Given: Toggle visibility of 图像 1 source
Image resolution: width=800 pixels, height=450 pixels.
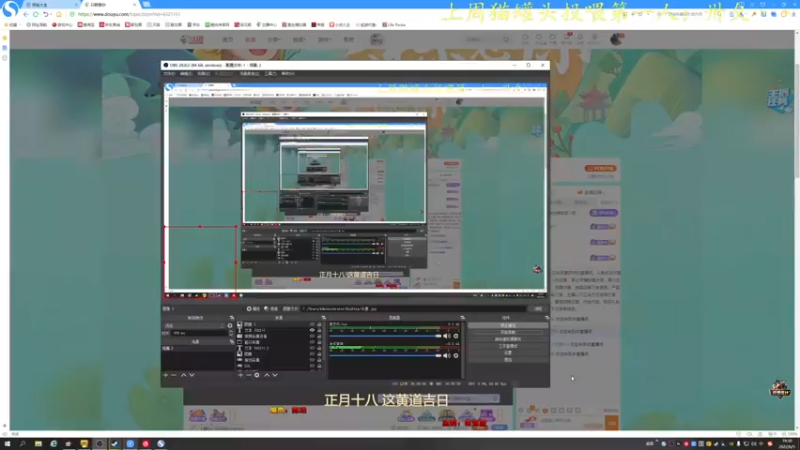Looking at the screenshot, I should pyautogui.click(x=312, y=324).
